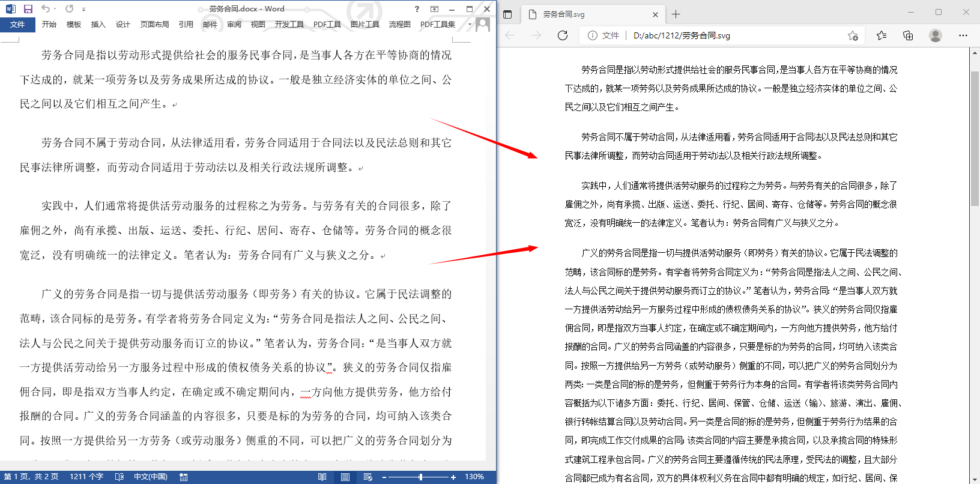Open the PDF工具集 ribbon tab
The height and width of the screenshot is (484, 980).
point(438,25)
